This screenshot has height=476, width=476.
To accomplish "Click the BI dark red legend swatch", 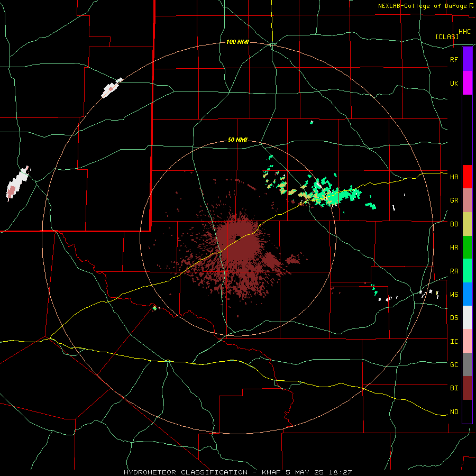I will (x=467, y=388).
